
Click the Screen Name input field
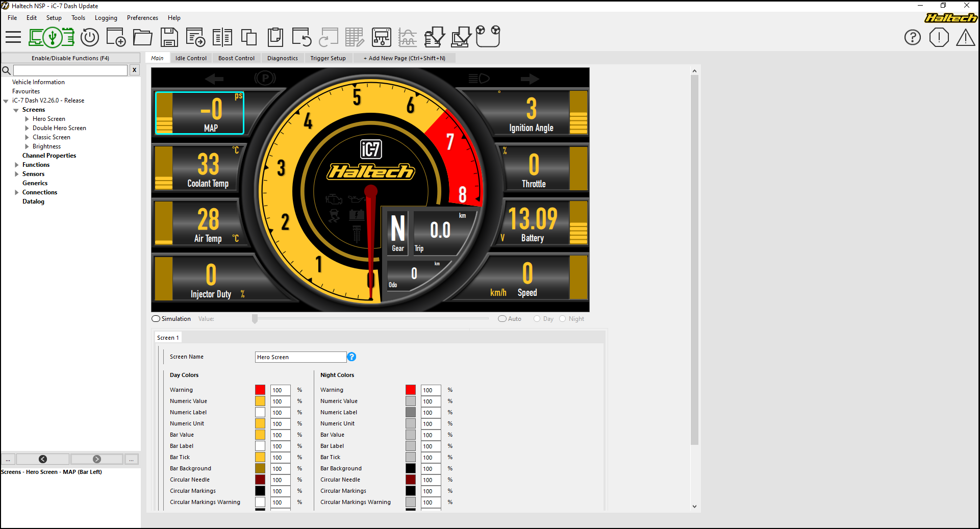(x=300, y=357)
